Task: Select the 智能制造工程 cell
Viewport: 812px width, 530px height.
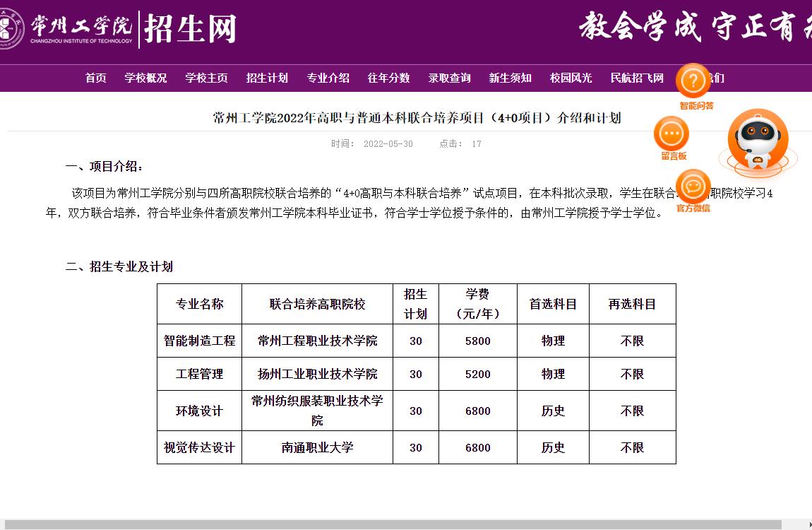Action: coord(199,341)
